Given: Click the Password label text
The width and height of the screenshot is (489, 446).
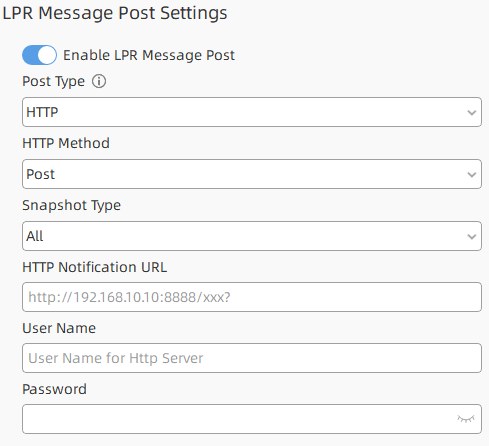Looking at the screenshot, I should click(54, 389).
